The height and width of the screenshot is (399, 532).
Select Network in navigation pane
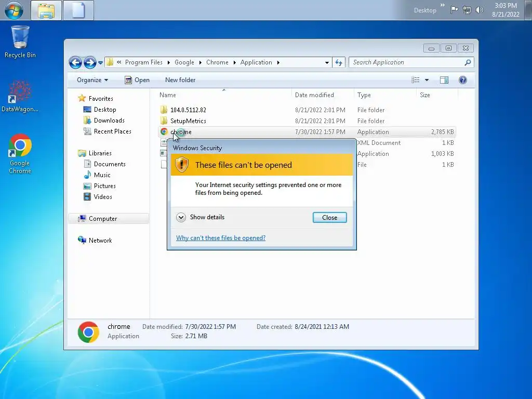[x=100, y=240]
